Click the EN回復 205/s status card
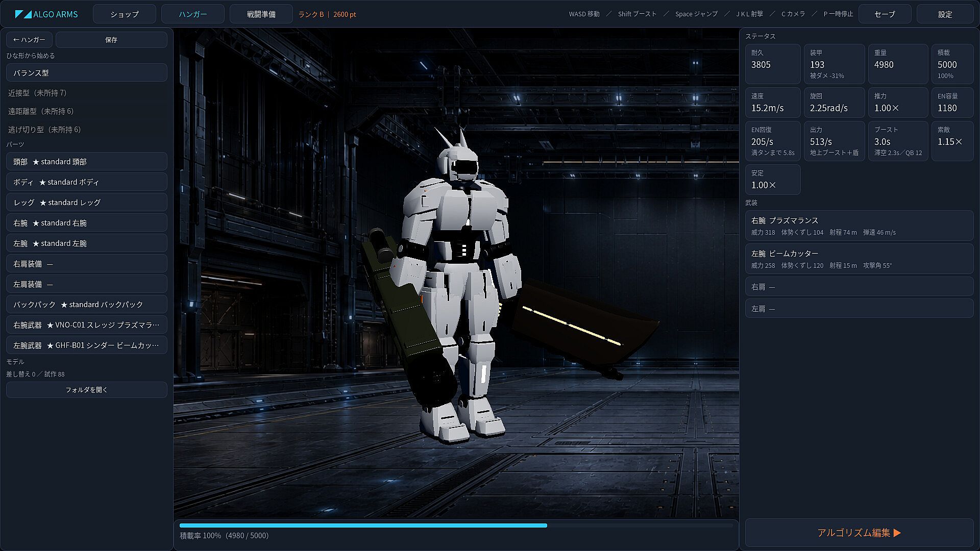 coord(773,141)
